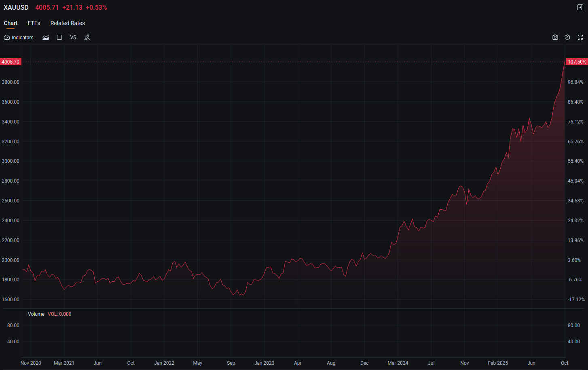Viewport: 588px width, 370px height.
Task: Click the square icon beside the chart-type icon
Action: pos(59,37)
